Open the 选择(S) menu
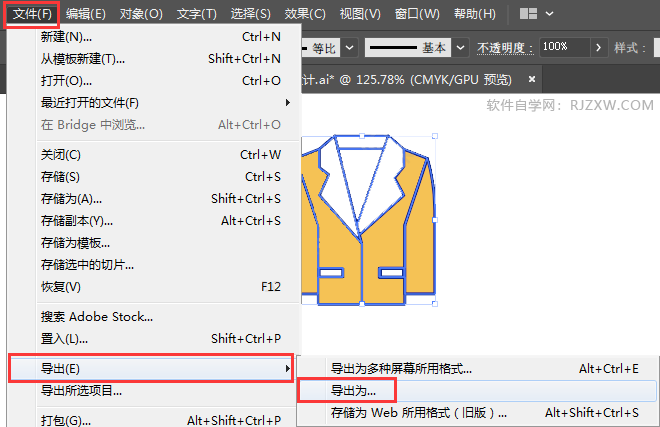Screen dimensions: 660x427 coord(250,14)
